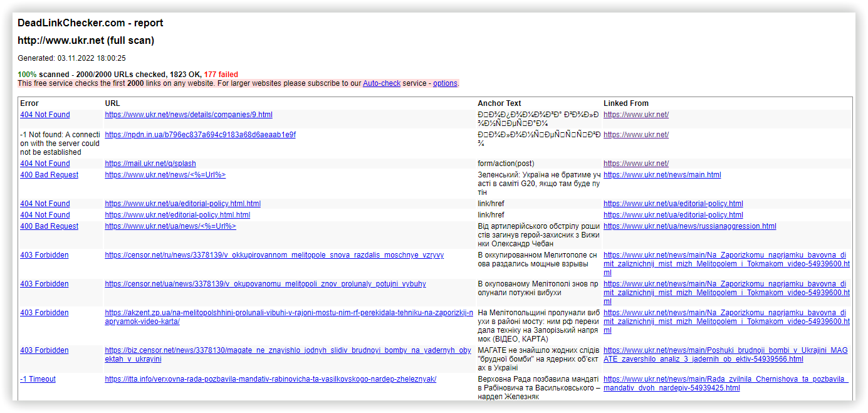The width and height of the screenshot is (868, 413).
Task: Click the 'form/action(post)' anchor text
Action: (506, 164)
